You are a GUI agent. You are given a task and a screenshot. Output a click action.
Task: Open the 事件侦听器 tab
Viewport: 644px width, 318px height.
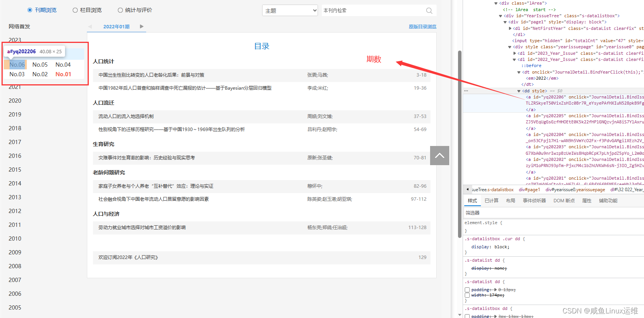pyautogui.click(x=534, y=201)
